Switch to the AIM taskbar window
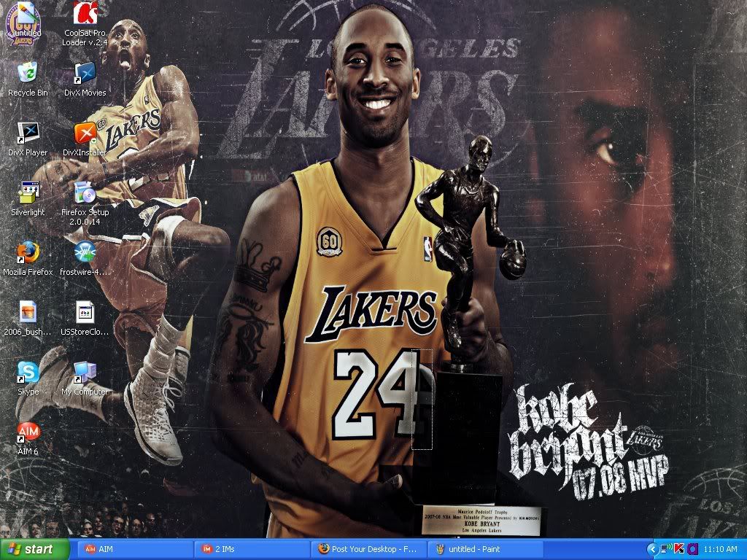The image size is (747, 560). click(x=134, y=549)
